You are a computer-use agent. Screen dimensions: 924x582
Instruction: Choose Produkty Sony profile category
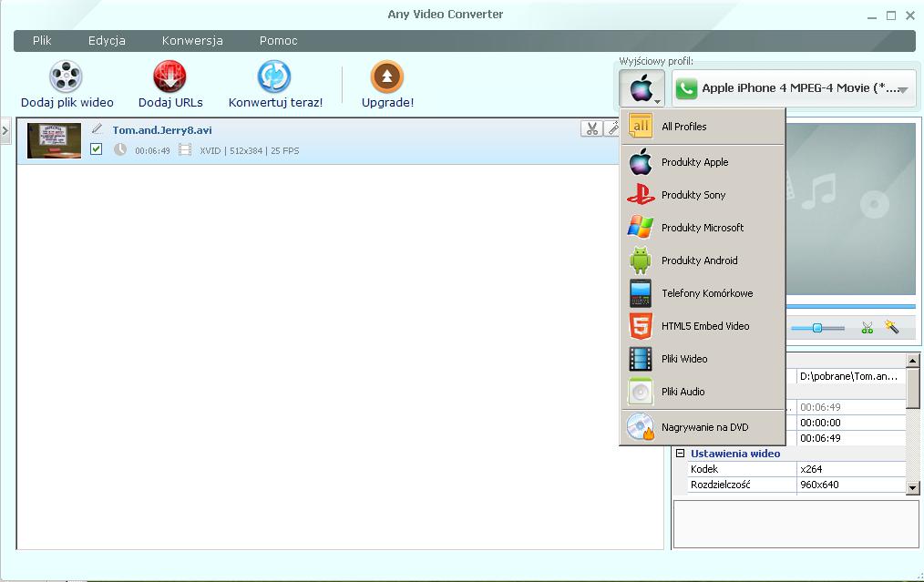(703, 195)
